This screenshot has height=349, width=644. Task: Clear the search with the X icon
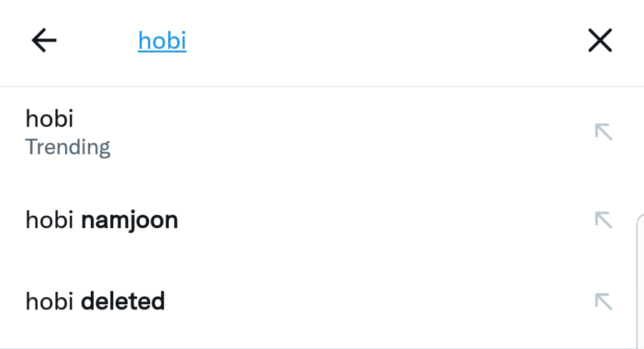click(599, 42)
